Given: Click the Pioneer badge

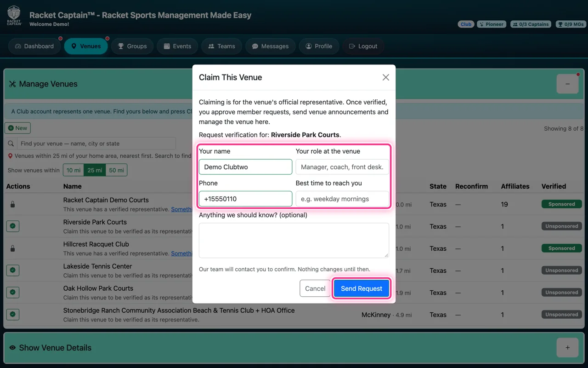Looking at the screenshot, I should click(492, 24).
